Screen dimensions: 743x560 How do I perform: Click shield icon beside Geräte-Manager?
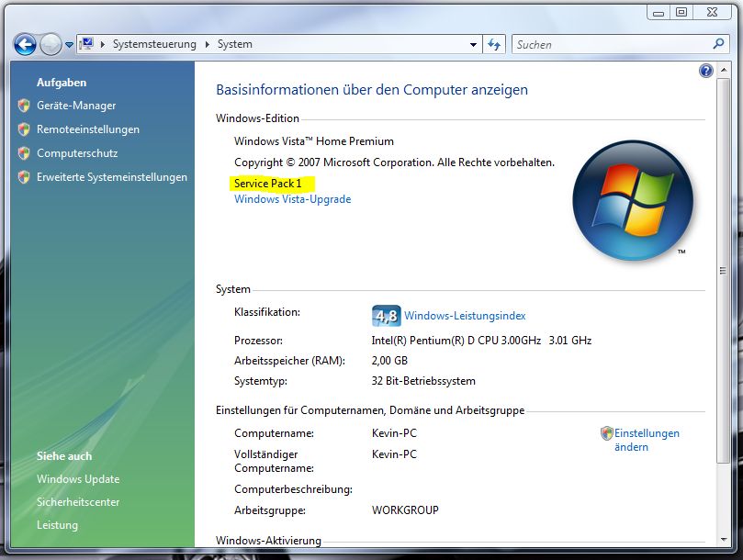point(24,106)
